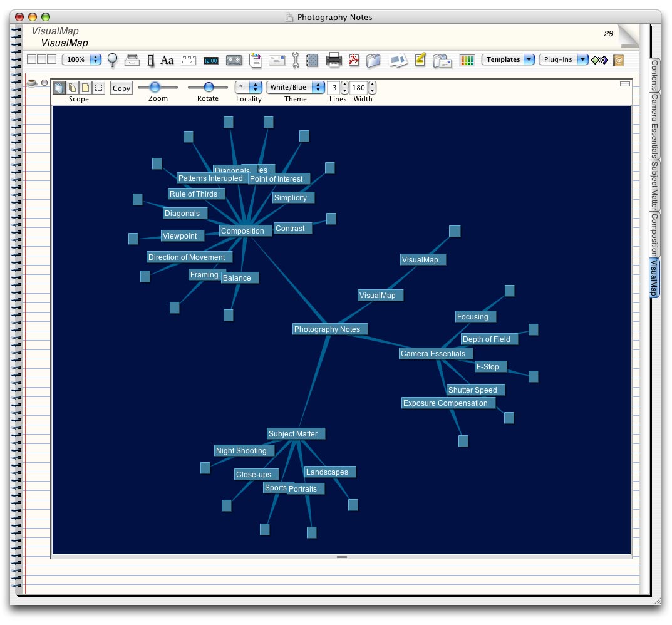Click the Depth of Field map node

489,339
